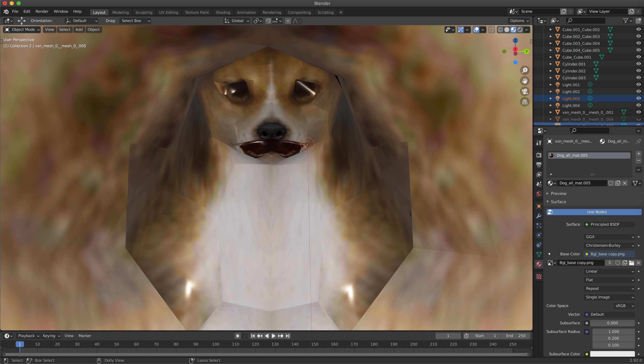Switch perspective/orthographic with grid icon

pyautogui.click(x=525, y=102)
